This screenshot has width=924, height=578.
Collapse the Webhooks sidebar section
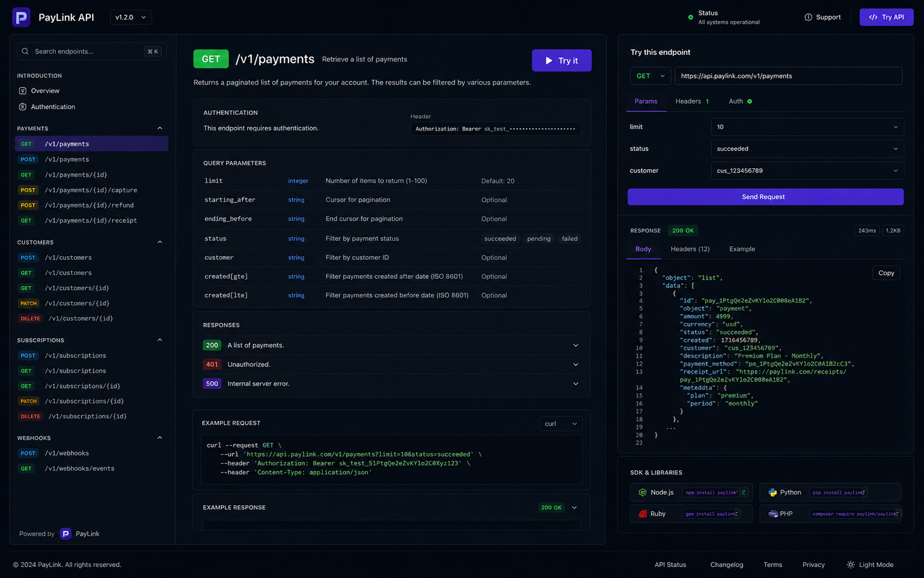pos(160,438)
